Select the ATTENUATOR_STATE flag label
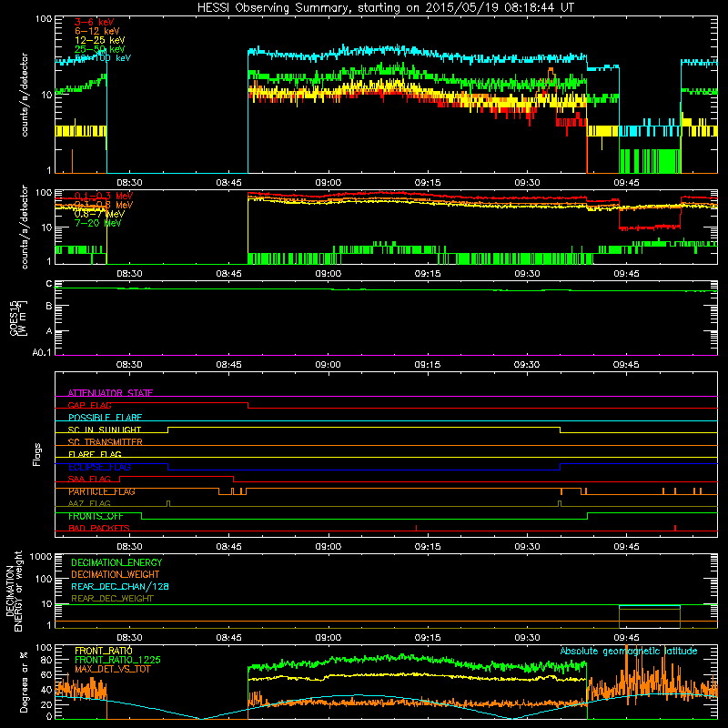728x728 pixels. click(x=110, y=393)
